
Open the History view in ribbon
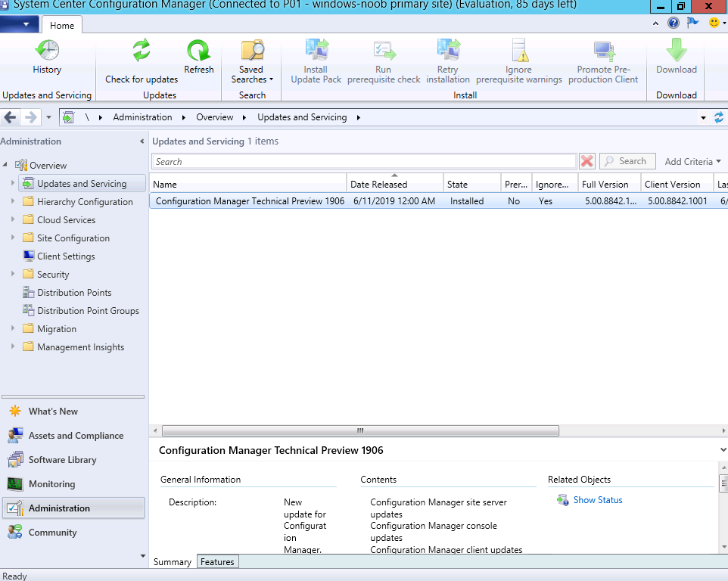coord(47,57)
